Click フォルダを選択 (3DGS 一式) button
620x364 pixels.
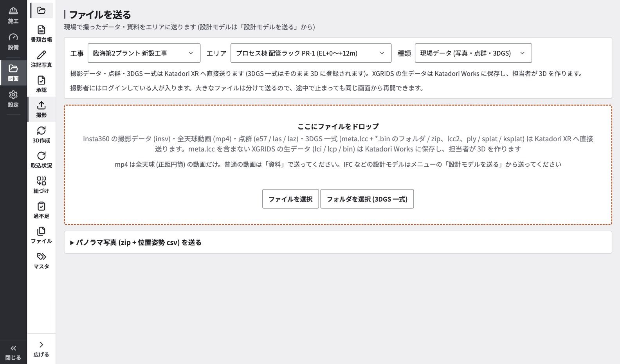pos(367,199)
